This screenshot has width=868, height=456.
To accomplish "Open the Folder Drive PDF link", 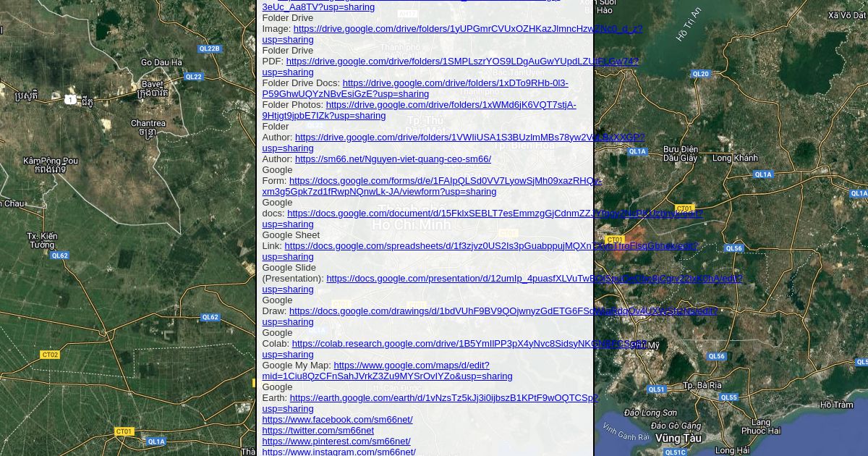I will click(x=461, y=62).
